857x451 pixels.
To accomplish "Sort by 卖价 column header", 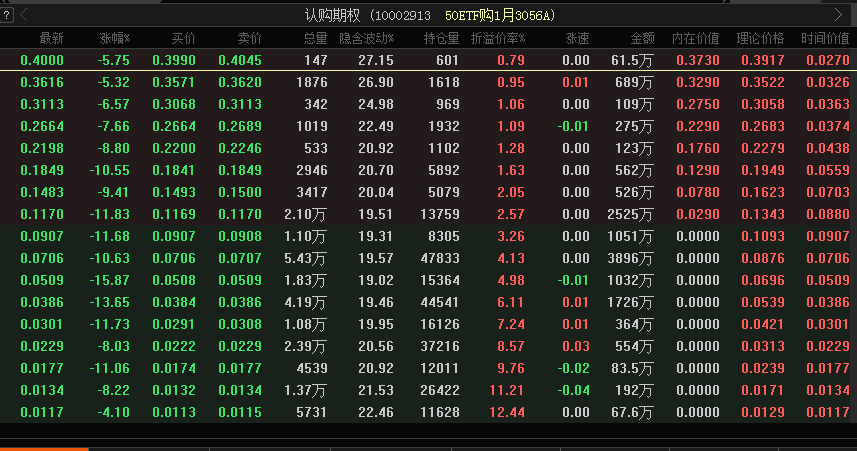I will (x=250, y=38).
